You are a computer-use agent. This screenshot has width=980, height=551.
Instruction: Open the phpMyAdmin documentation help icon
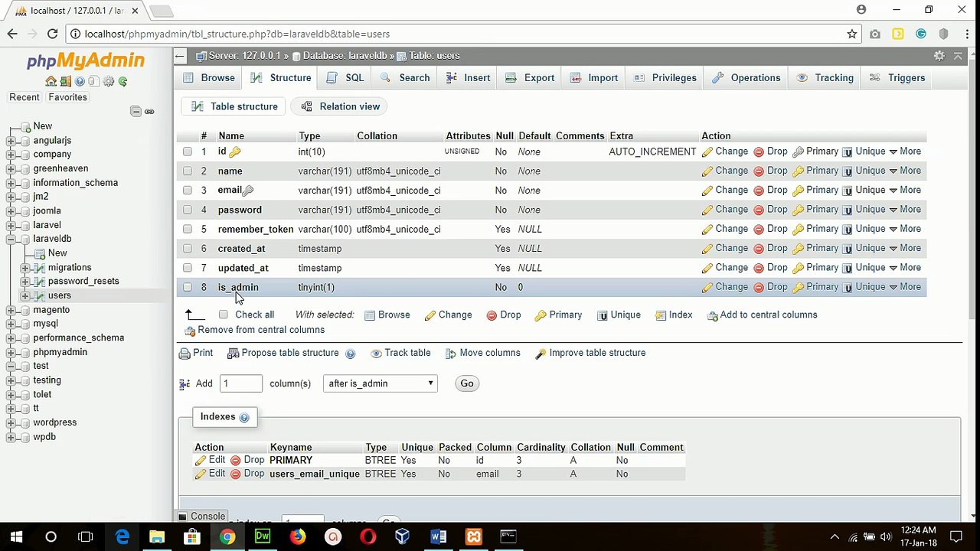[80, 81]
